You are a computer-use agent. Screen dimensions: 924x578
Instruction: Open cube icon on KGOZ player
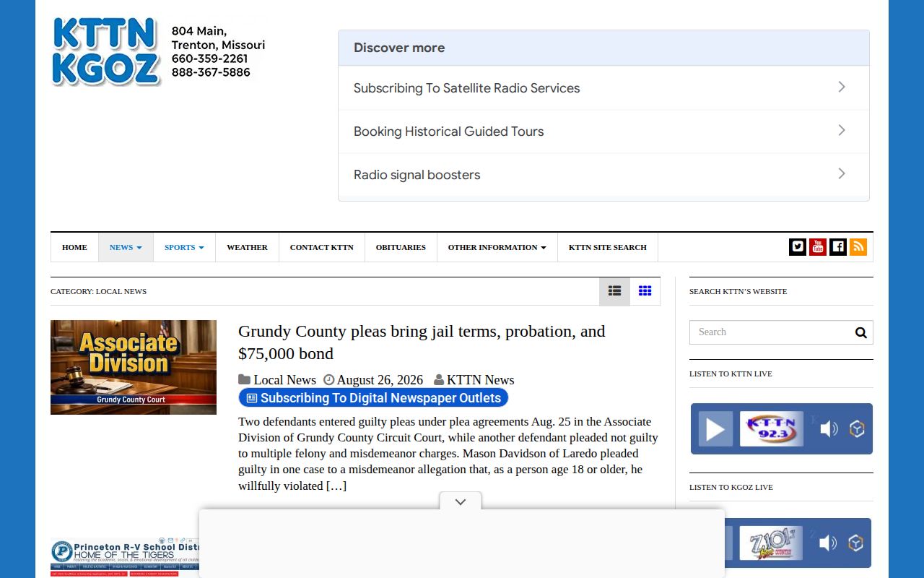pyautogui.click(x=856, y=543)
